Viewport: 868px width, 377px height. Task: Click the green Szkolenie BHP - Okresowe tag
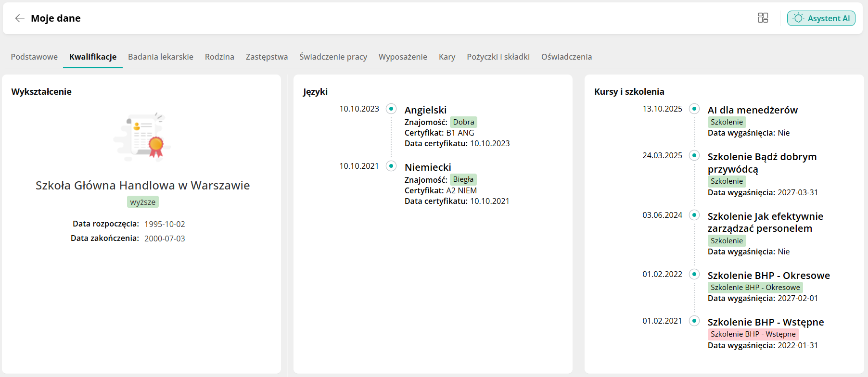755,288
